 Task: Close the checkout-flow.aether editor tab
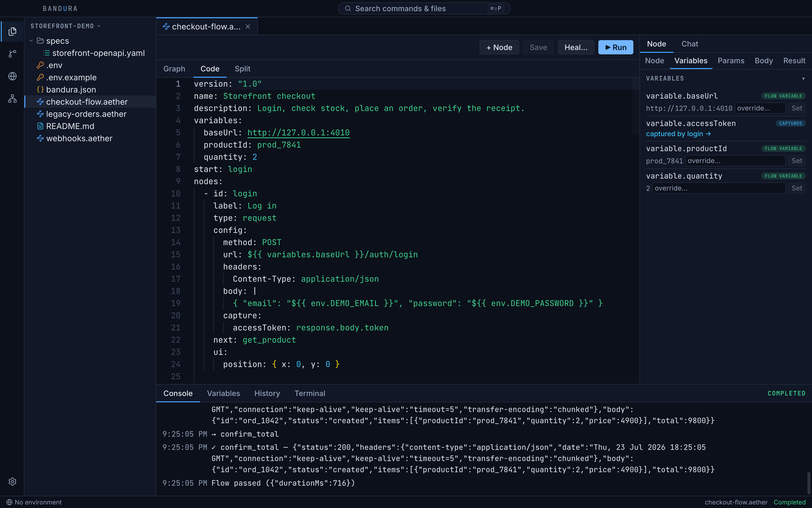(248, 26)
